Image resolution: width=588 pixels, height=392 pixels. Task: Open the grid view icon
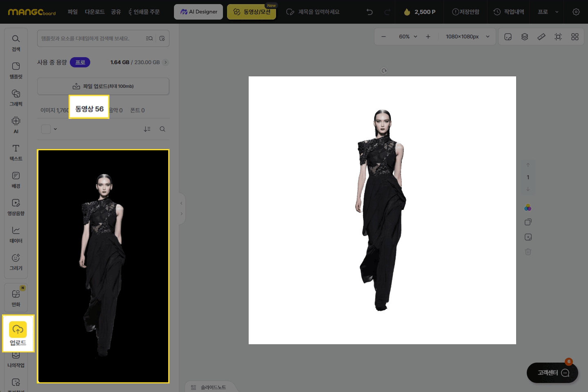[575, 37]
